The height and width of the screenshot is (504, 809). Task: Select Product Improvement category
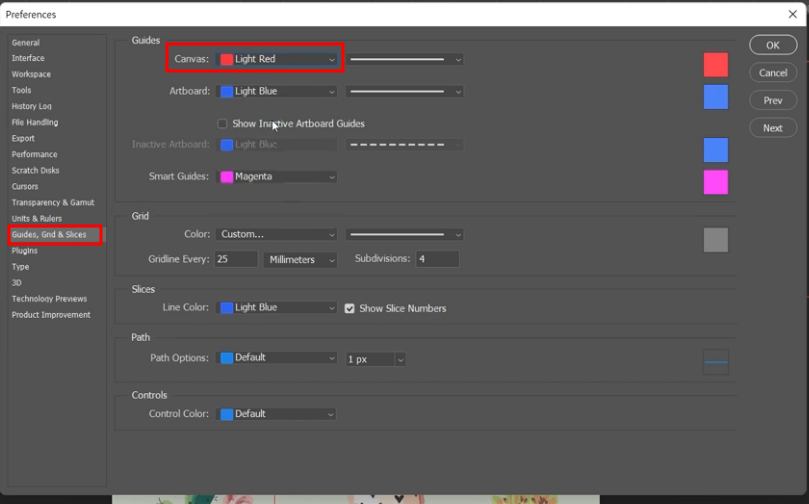[x=51, y=315]
